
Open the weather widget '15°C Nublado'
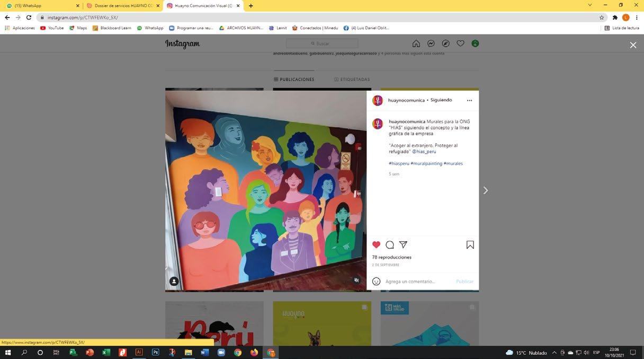coord(526,353)
